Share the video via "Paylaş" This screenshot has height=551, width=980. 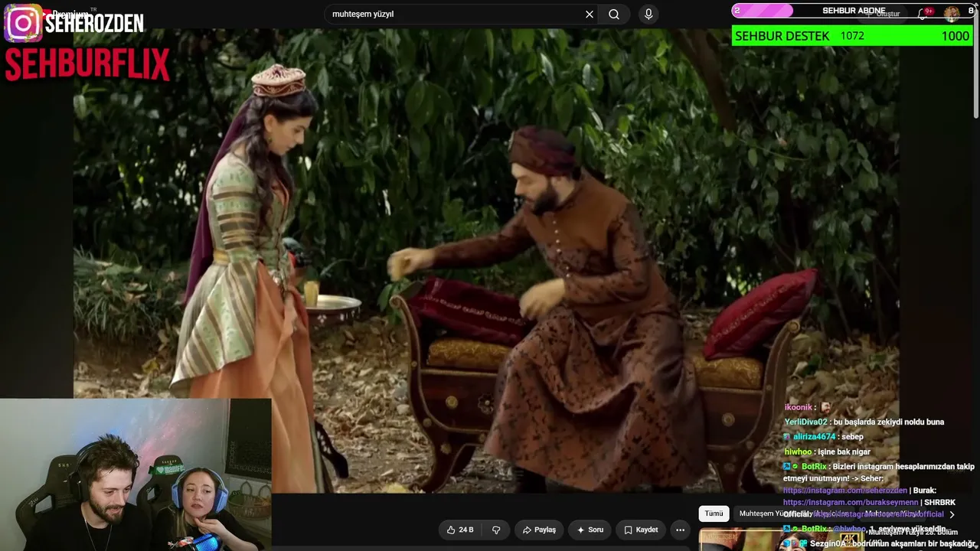[x=539, y=530]
